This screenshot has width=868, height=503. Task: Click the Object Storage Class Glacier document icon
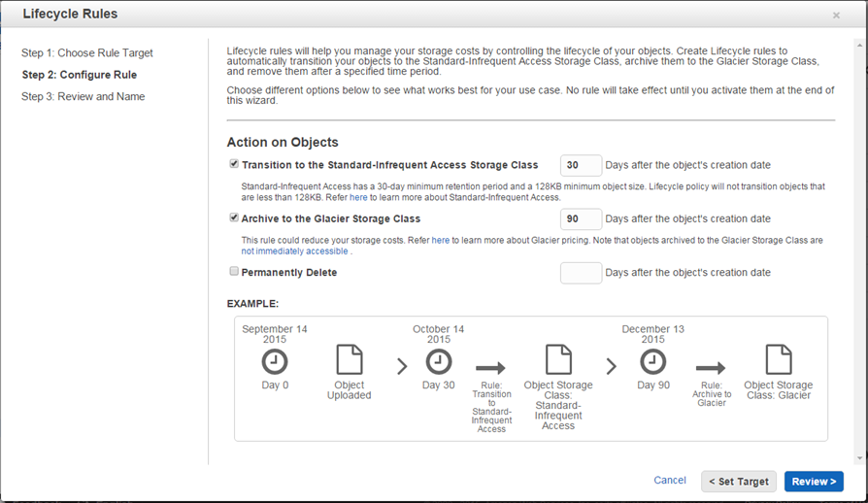tap(778, 360)
